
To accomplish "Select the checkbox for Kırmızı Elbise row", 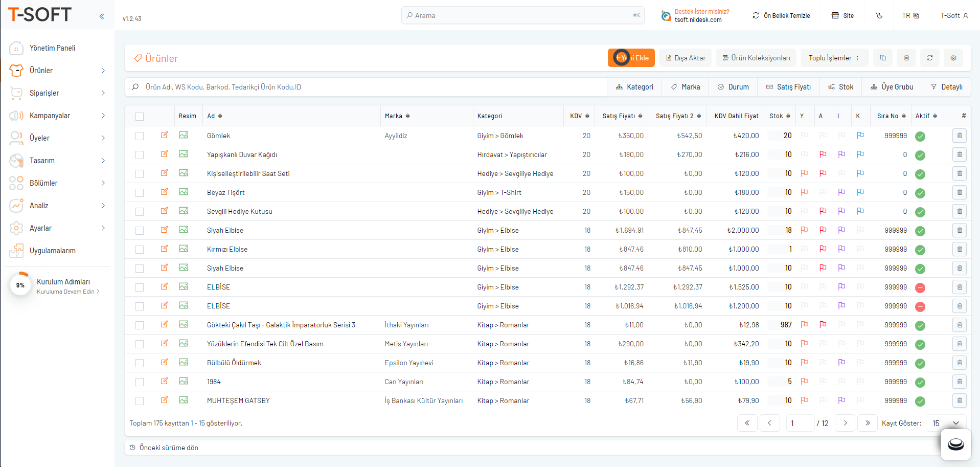I will tap(140, 250).
